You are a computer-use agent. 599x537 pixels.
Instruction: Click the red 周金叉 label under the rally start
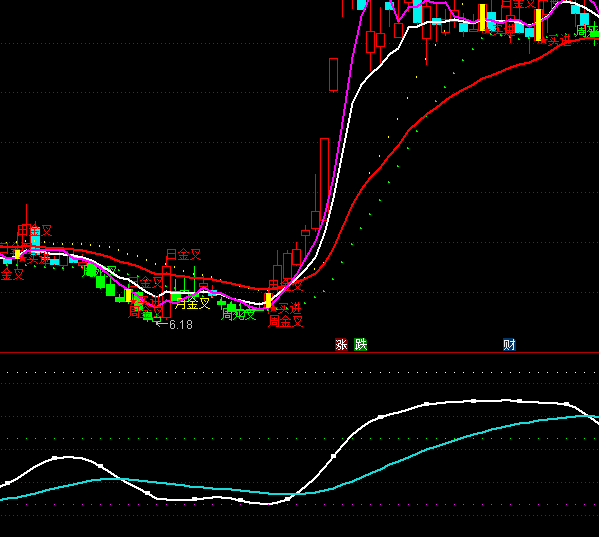coord(286,321)
